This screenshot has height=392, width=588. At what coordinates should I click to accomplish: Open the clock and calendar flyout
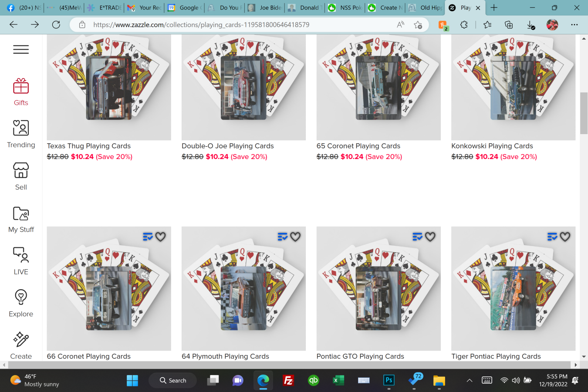click(553, 380)
